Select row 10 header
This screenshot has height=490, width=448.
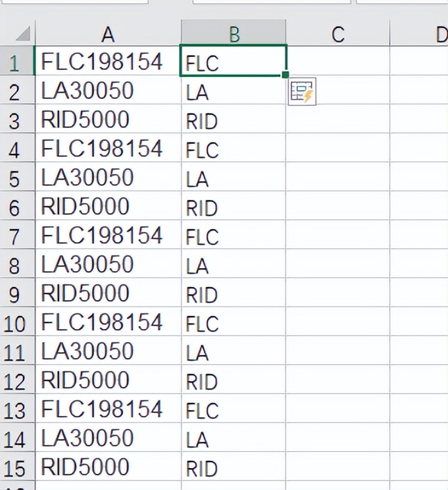[x=17, y=321]
